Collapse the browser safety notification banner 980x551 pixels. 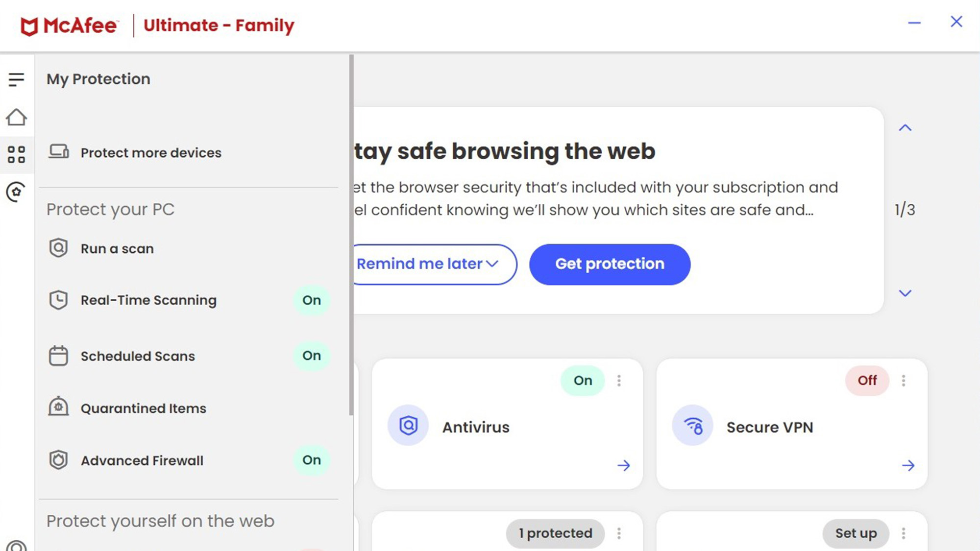[905, 127]
